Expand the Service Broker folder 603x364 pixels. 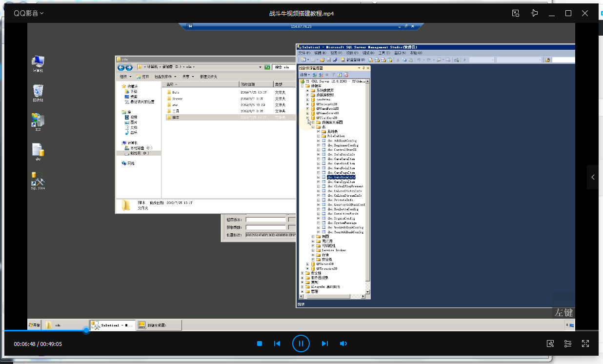pos(313,250)
